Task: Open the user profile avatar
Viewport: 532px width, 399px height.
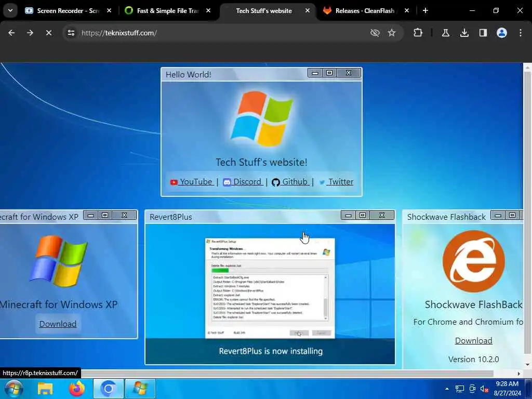Action: [501, 33]
